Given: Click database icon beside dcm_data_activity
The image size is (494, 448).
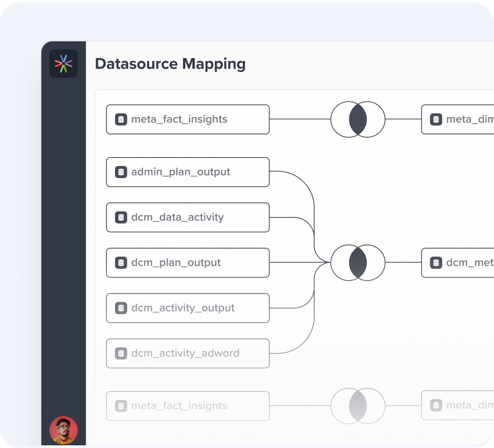Looking at the screenshot, I should (x=121, y=218).
